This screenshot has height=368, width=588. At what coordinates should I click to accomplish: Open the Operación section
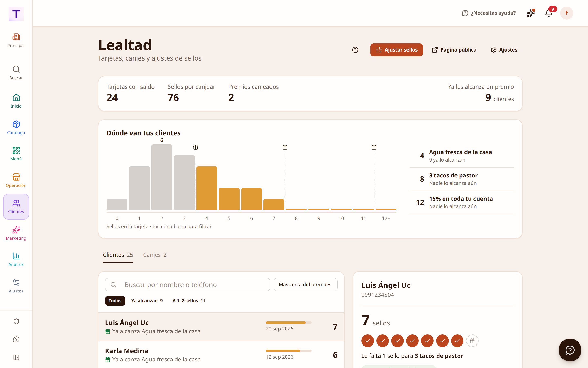coord(16,180)
